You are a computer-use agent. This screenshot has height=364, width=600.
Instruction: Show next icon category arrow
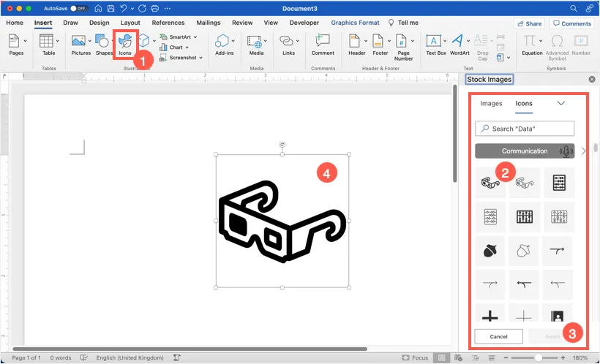584,151
